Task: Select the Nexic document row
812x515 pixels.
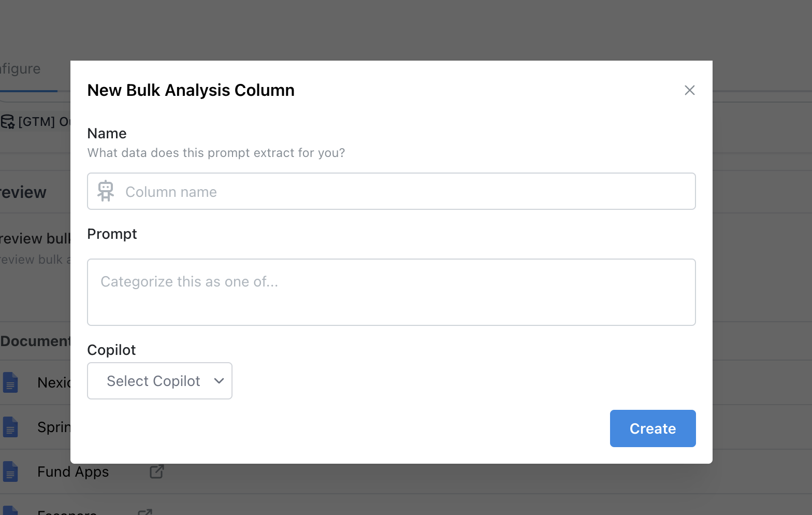Action: click(x=55, y=382)
